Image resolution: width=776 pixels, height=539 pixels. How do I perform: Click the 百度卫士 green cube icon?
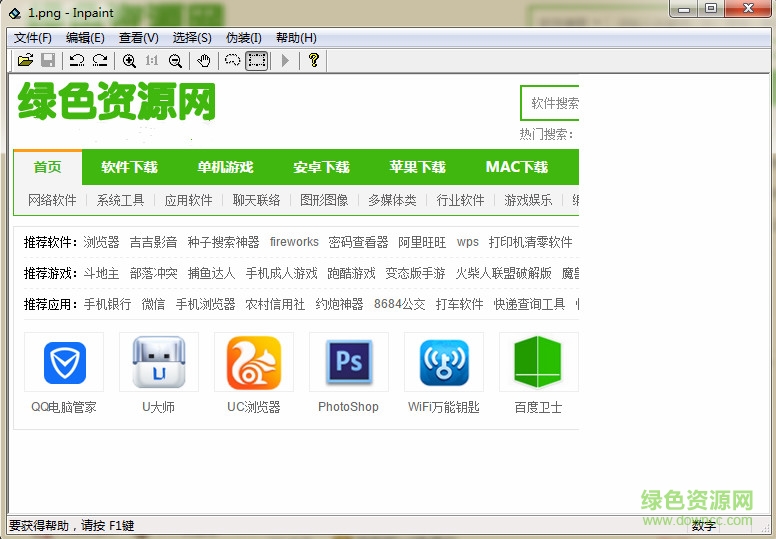click(538, 362)
